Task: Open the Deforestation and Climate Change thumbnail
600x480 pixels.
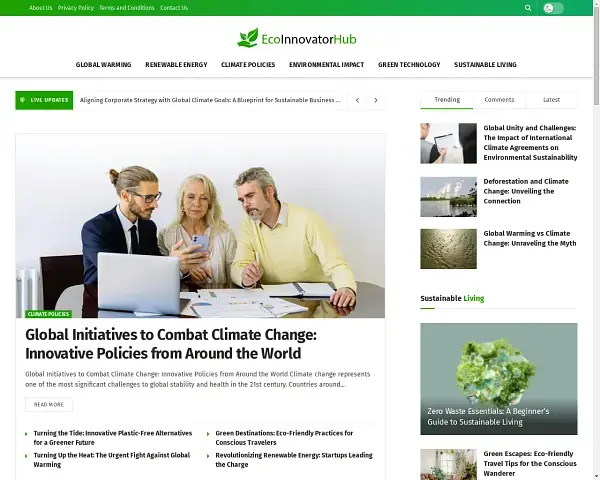Action: tap(448, 197)
